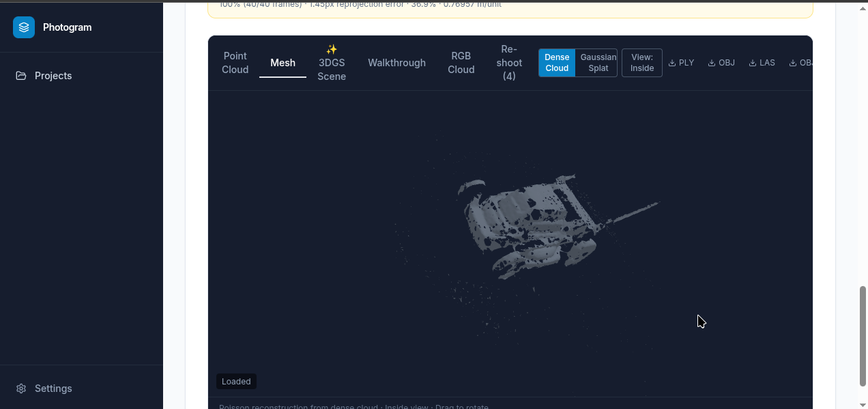Image resolution: width=868 pixels, height=409 pixels.
Task: Click the reprojection error stats text
Action: click(361, 5)
